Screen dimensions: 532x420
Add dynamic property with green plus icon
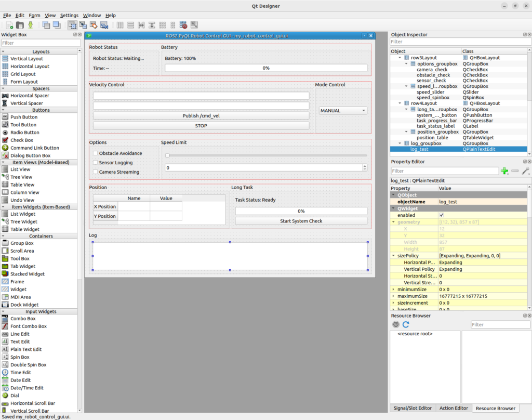coord(504,171)
